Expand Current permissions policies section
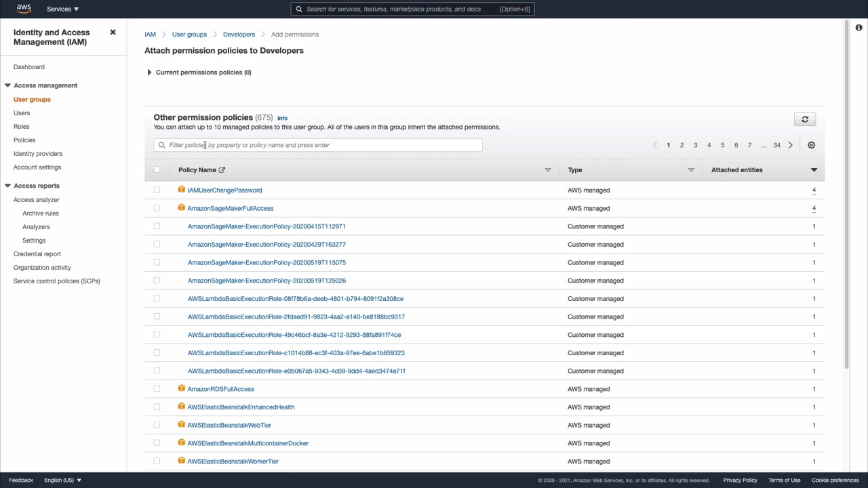868x488 pixels. [149, 73]
